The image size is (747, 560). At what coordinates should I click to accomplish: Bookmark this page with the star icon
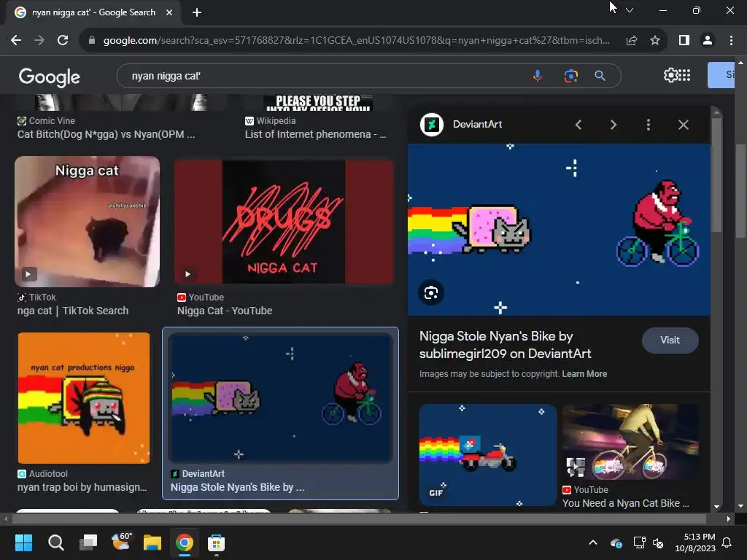tap(655, 41)
